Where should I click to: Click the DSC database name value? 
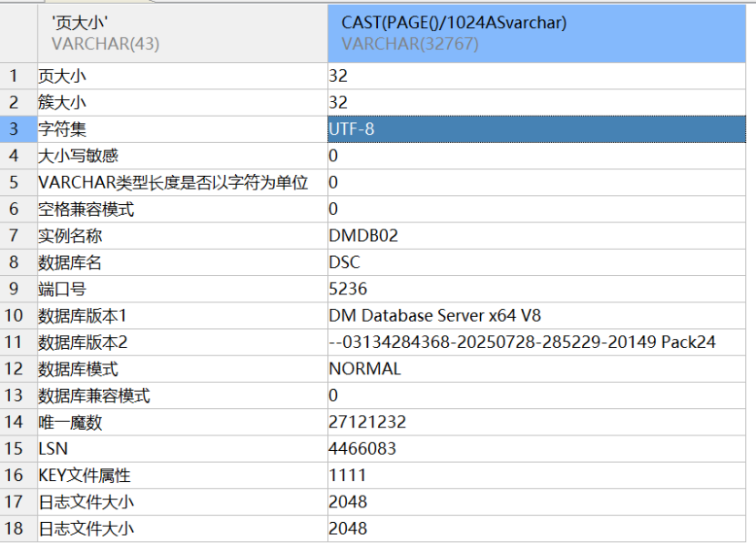point(536,262)
